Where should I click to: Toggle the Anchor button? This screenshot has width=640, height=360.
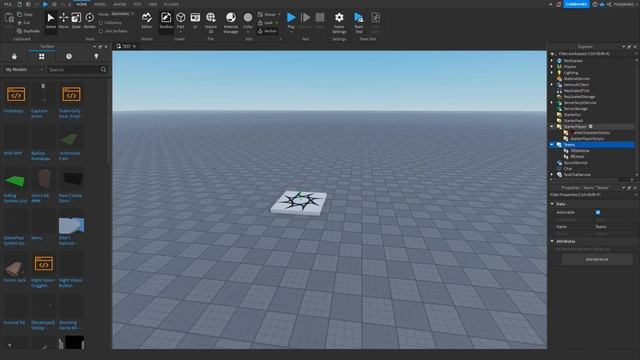point(268,31)
